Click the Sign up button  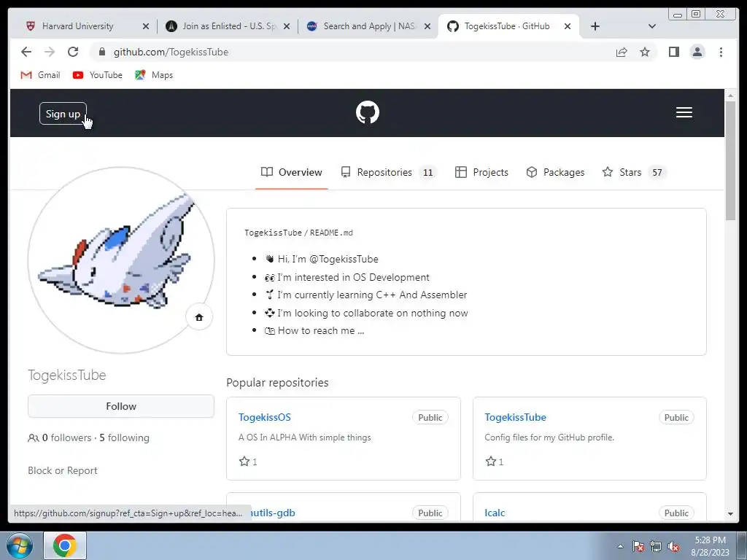[x=63, y=114]
